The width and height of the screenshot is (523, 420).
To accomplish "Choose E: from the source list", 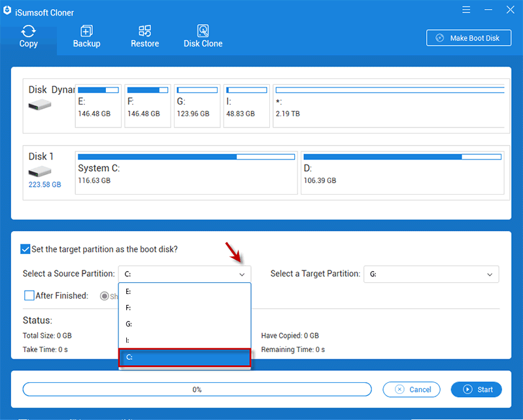I will pyautogui.click(x=184, y=292).
